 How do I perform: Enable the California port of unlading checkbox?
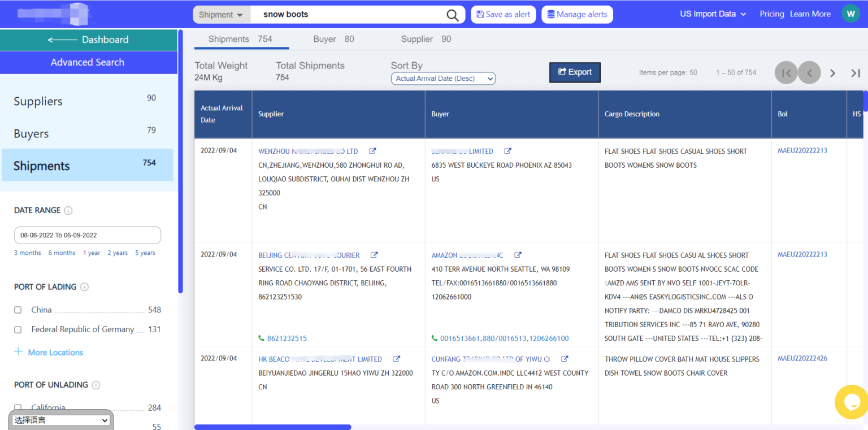coord(18,407)
